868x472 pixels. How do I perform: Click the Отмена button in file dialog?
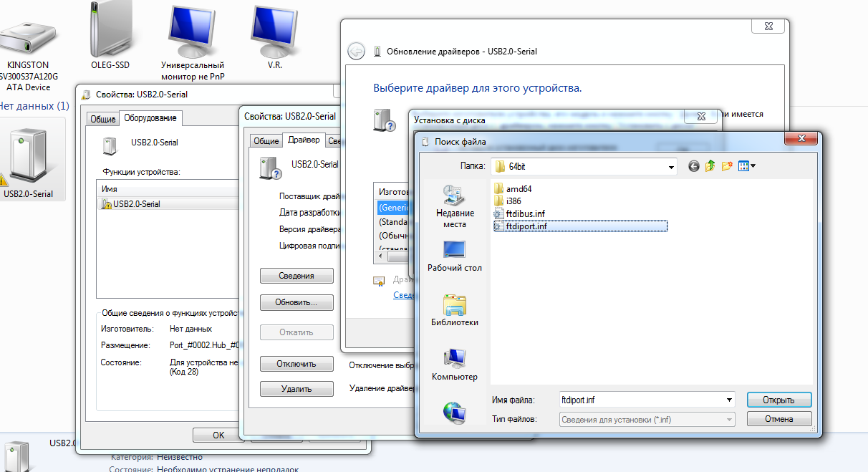[779, 419]
